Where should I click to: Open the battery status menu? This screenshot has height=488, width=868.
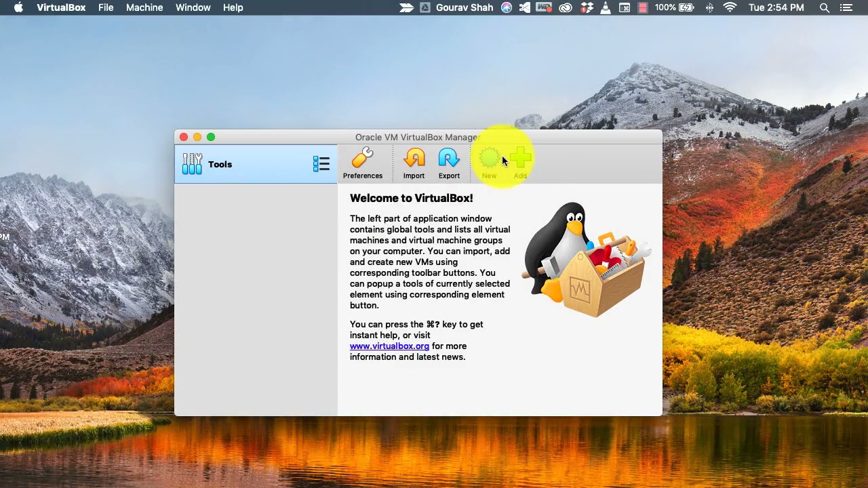tap(675, 7)
